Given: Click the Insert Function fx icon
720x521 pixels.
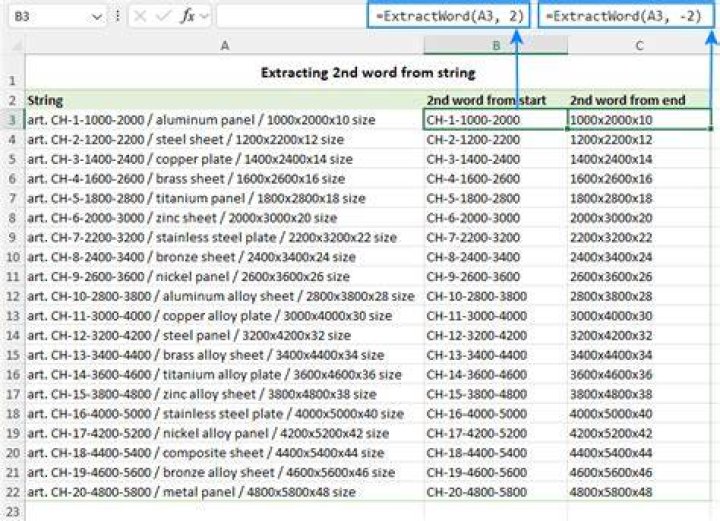Looking at the screenshot, I should pos(187,17).
